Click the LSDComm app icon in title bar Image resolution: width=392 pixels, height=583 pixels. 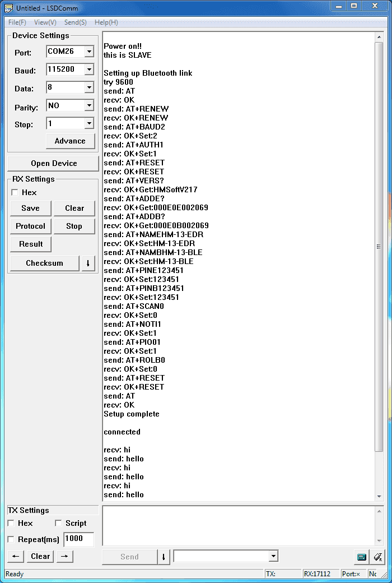8,8
